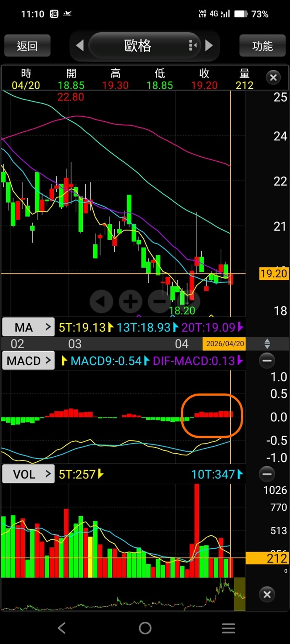Collapse the VOL indicator panel

click(x=267, y=475)
